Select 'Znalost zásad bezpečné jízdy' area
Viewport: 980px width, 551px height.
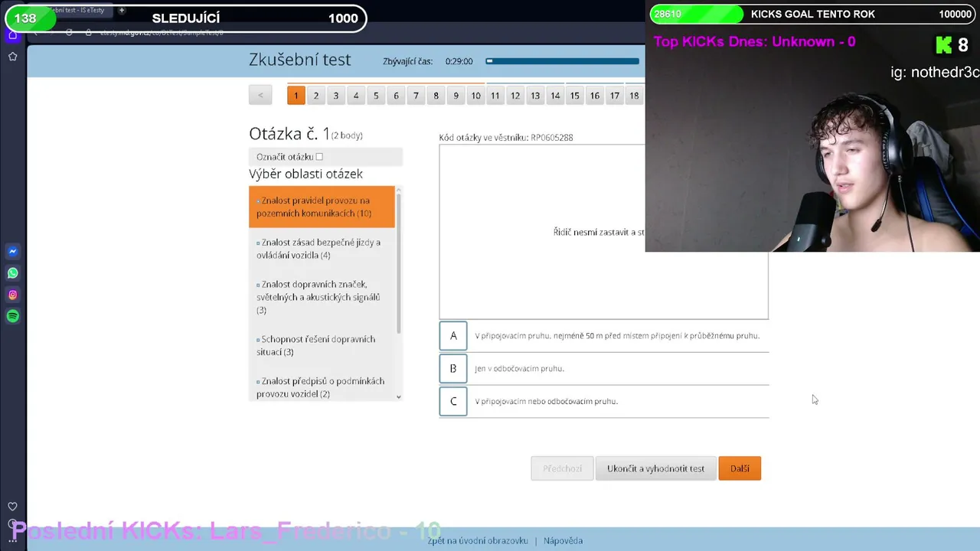coord(322,249)
